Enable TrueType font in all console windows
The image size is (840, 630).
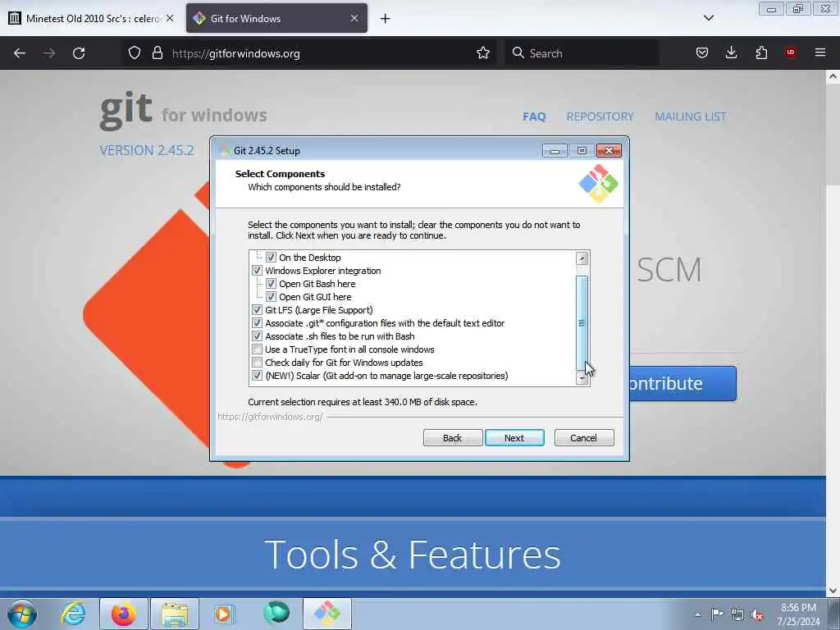[257, 349]
